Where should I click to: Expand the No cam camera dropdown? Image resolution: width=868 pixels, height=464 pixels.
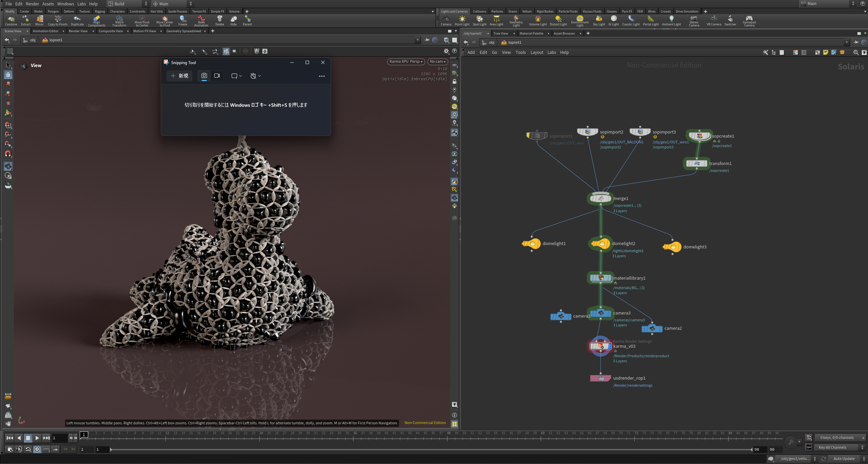(x=438, y=62)
